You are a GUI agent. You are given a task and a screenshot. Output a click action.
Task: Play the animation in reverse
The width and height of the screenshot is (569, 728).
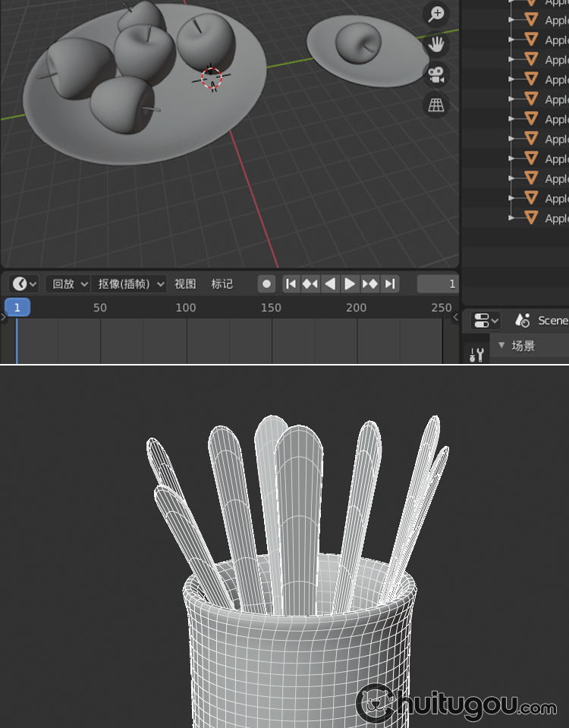pyautogui.click(x=330, y=284)
